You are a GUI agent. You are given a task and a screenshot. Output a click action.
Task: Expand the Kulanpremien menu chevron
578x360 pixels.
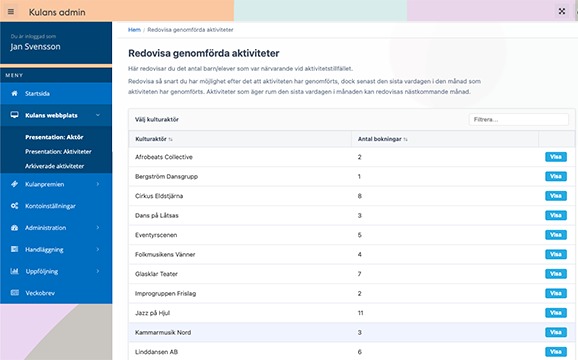pos(98,184)
